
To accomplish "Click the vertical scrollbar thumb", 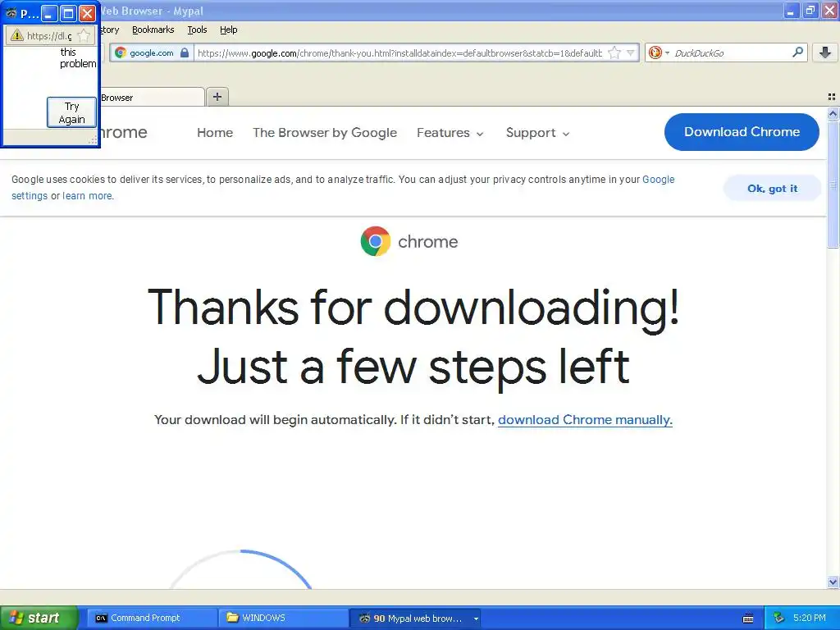I will coord(833,185).
